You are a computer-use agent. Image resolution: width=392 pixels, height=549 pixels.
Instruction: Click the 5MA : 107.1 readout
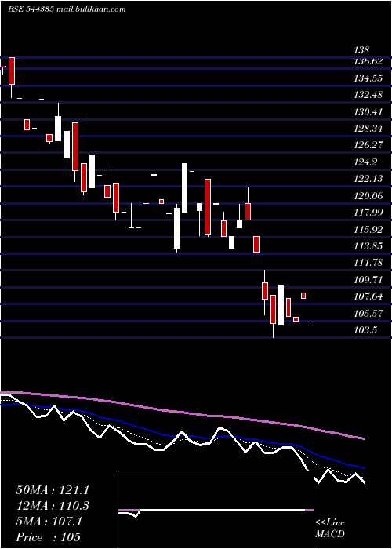coord(49,522)
